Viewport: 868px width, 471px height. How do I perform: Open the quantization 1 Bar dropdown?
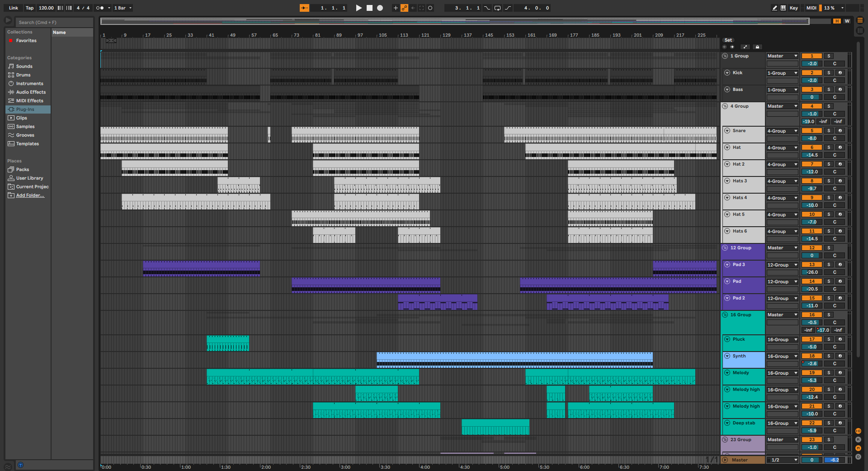[x=123, y=8]
